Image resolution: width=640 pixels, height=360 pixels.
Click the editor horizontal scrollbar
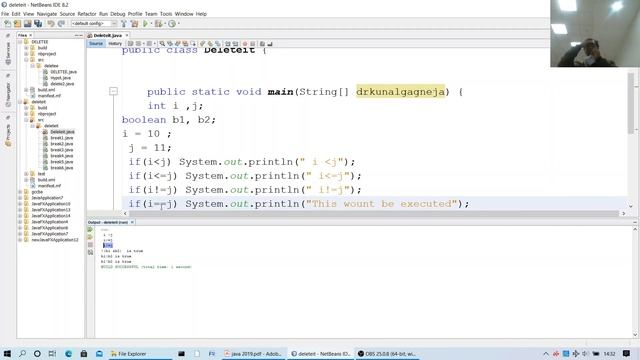(374, 213)
